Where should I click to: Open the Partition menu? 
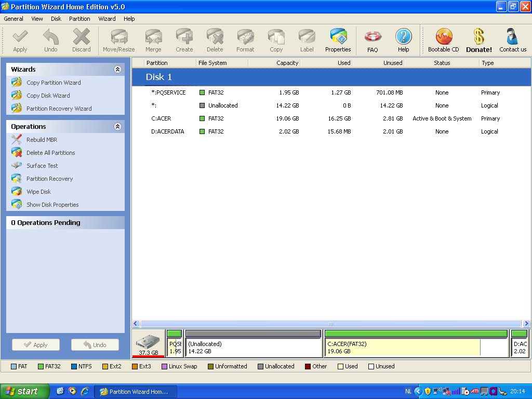pyautogui.click(x=79, y=19)
